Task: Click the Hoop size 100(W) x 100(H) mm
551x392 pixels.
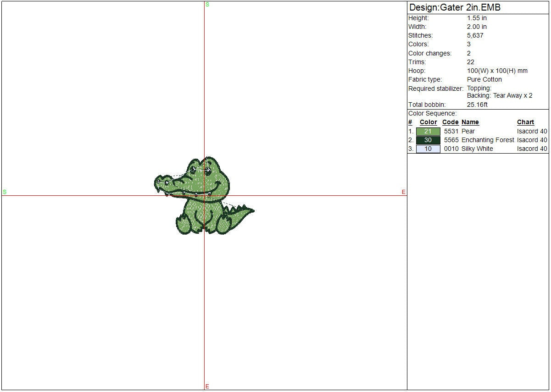Action: click(x=497, y=71)
